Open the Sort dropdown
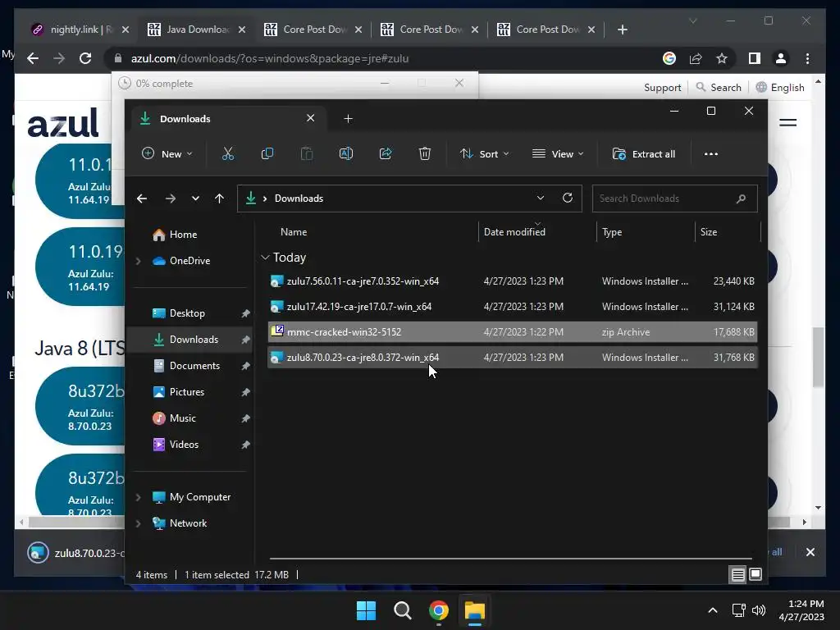Viewport: 840px width, 630px height. point(484,153)
